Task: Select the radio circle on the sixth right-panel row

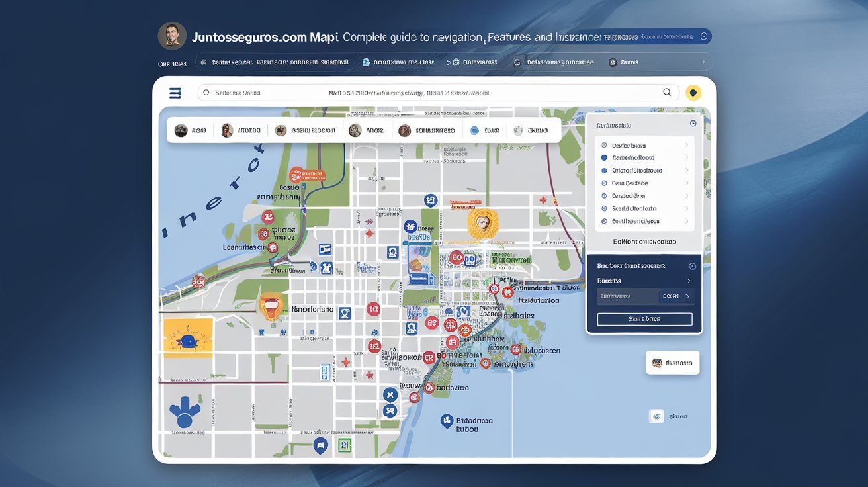Action: (604, 208)
